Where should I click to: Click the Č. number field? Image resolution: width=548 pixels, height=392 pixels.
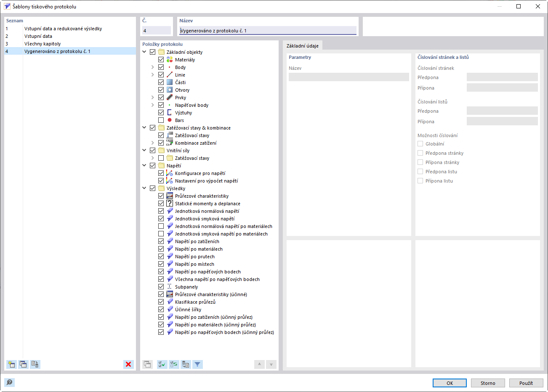(x=157, y=30)
